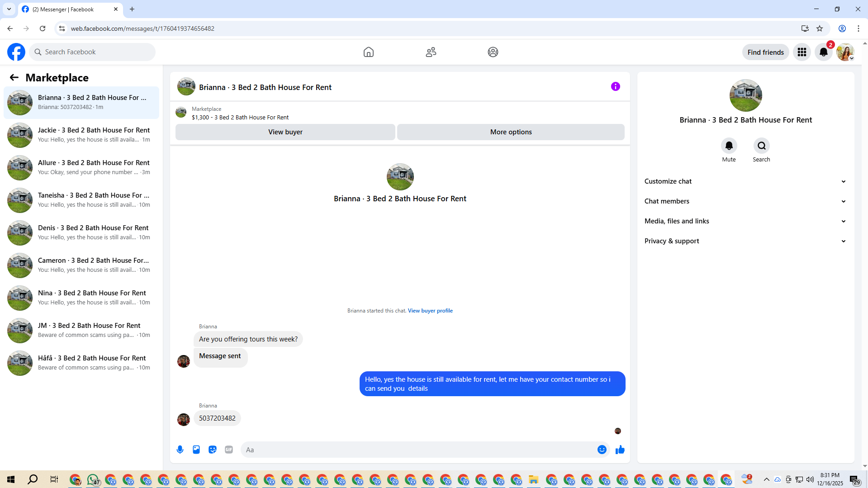Click the Search Facebook field
The image size is (868, 488).
pos(93,52)
